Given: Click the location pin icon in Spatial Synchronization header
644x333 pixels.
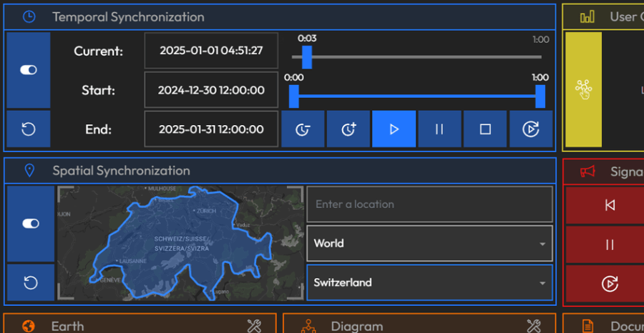Looking at the screenshot, I should pos(29,171).
